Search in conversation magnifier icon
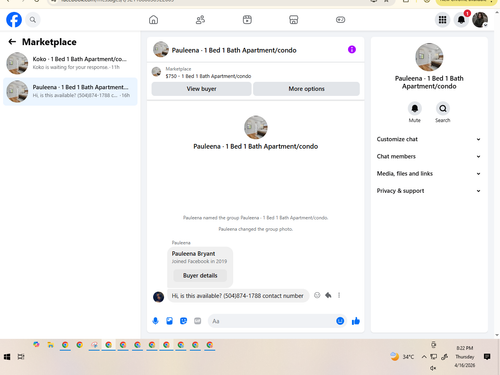Screen dimensions: 500x375 pyautogui.click(x=443, y=109)
